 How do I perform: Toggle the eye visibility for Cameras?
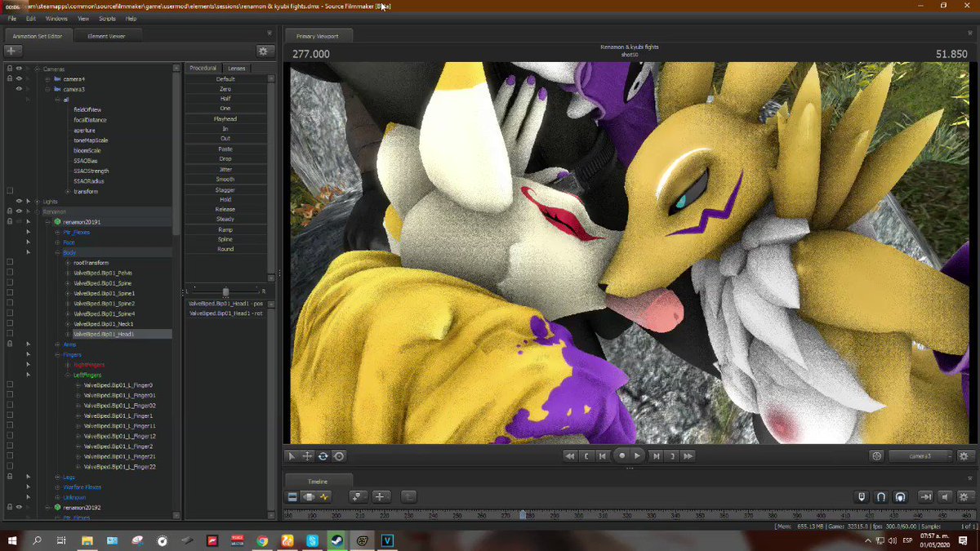19,69
